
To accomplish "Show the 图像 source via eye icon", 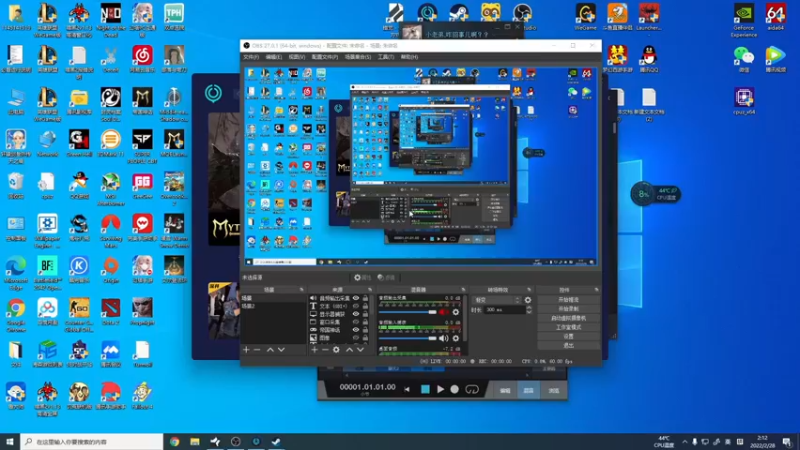I will tap(356, 338).
